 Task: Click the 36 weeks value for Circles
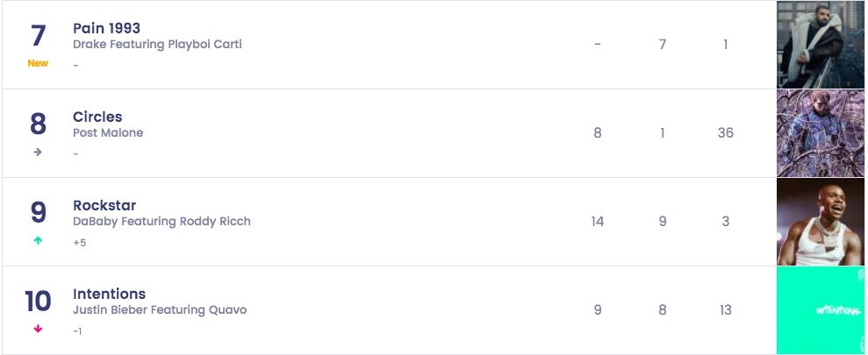[x=725, y=133]
